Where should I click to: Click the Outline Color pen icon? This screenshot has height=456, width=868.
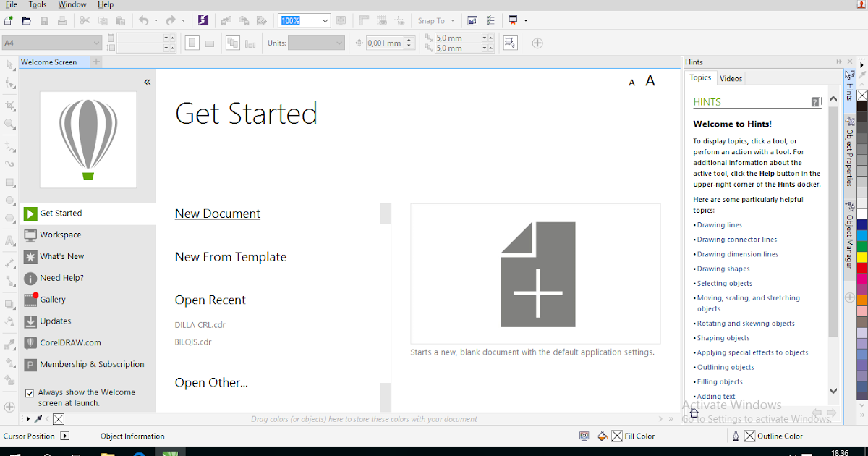[736, 436]
